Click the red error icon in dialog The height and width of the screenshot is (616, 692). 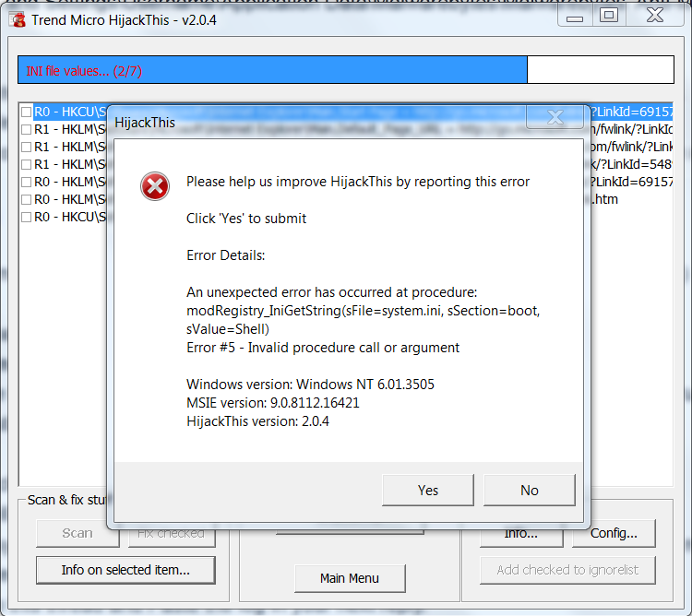(x=155, y=186)
